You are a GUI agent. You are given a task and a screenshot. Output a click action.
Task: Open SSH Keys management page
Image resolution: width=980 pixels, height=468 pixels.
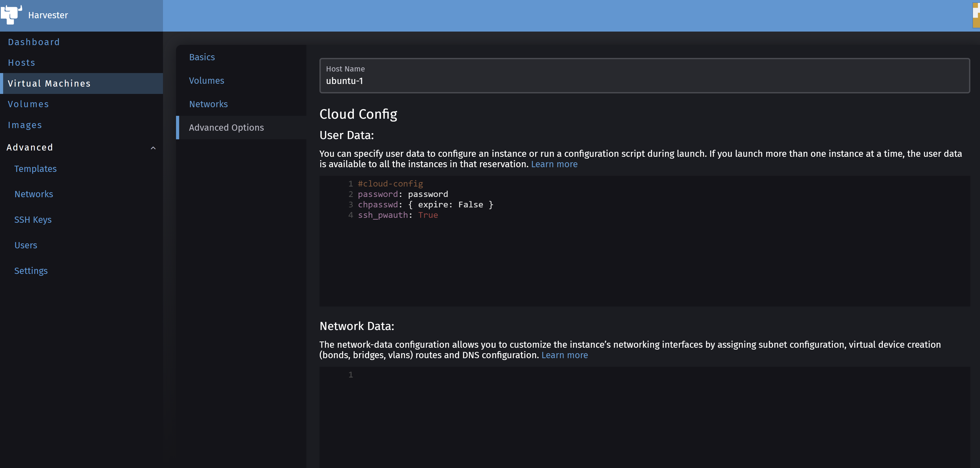33,220
